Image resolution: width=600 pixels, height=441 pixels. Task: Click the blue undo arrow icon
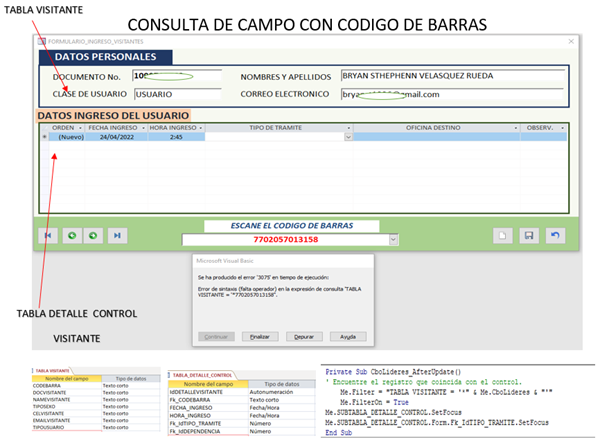point(555,235)
